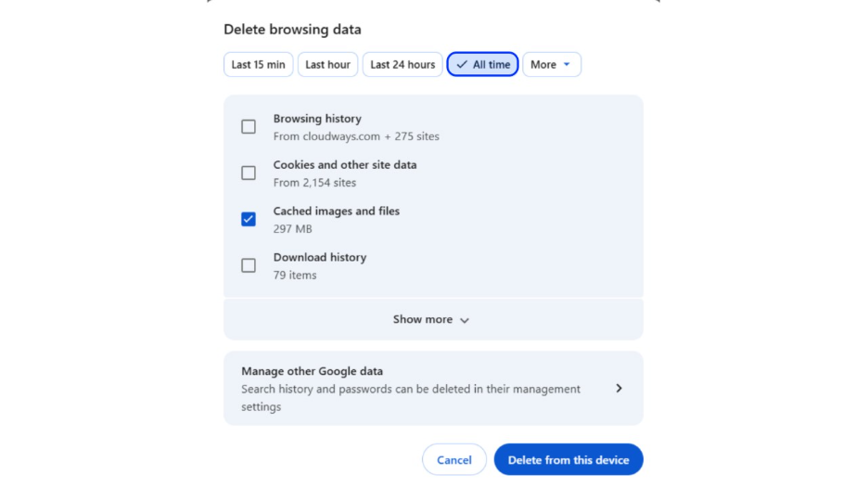Screen dimensions: 868x488
Task: Click the right arrow on Manage other Google data
Action: [x=619, y=389]
